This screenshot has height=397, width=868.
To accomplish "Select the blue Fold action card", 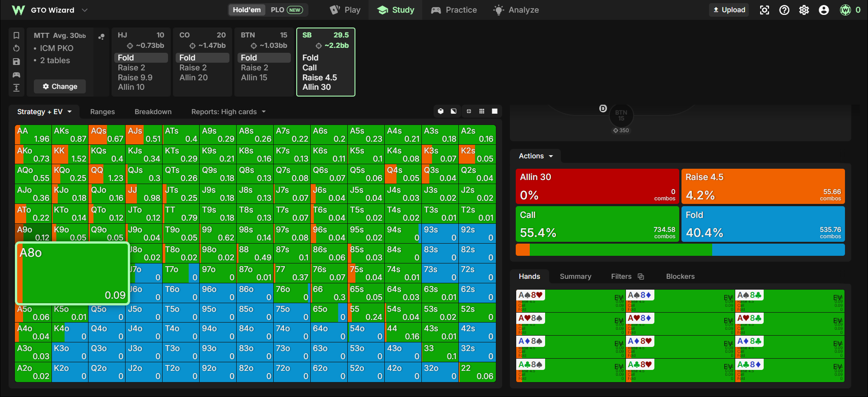I will coord(763,224).
